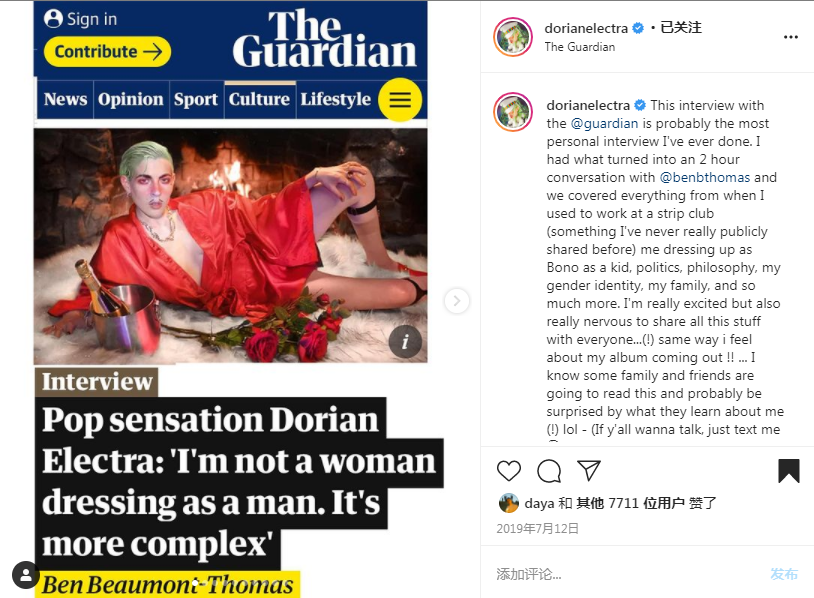
Task: Open the three-dots more options menu
Action: [791, 37]
